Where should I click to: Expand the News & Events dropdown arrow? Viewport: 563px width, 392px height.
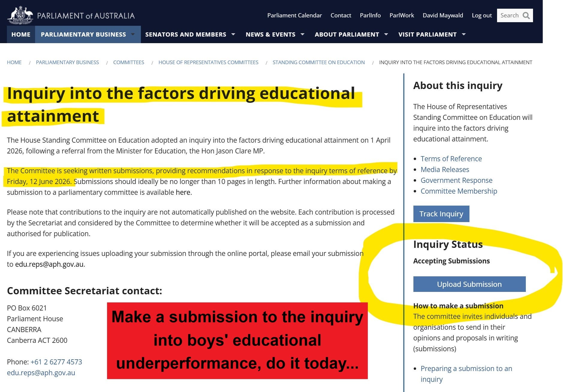point(302,34)
